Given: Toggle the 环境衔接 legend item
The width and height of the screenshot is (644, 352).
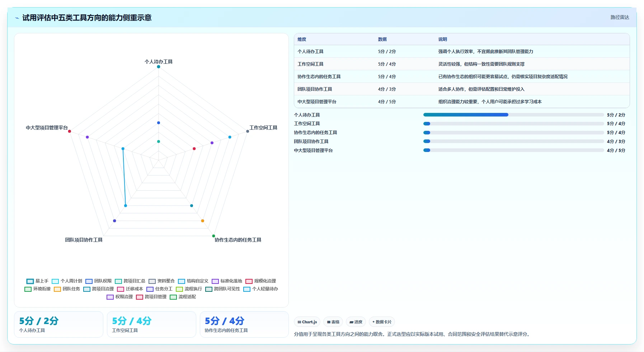Looking at the screenshot, I should tap(38, 289).
